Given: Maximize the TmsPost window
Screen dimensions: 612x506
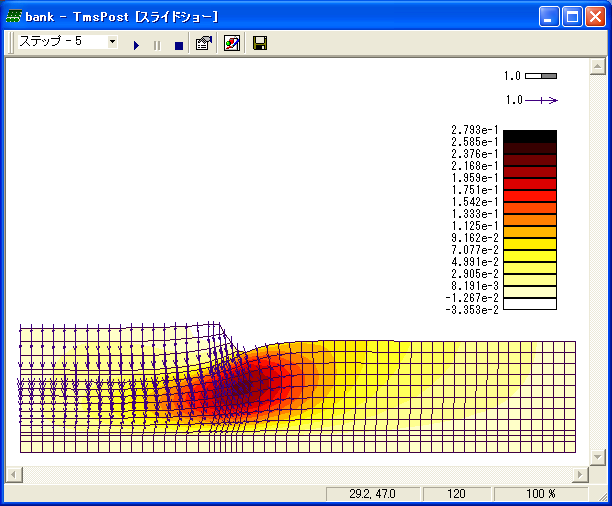Looking at the screenshot, I should [x=572, y=17].
